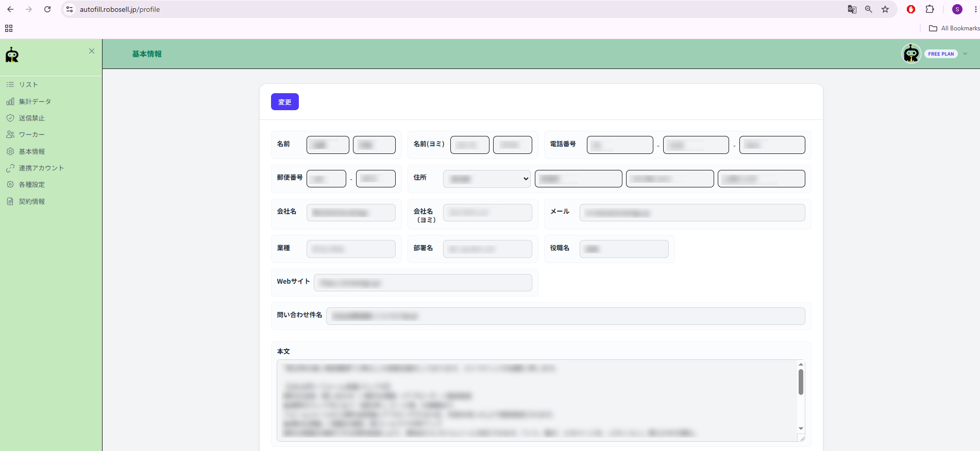
Task: Click the 会社名 input field
Action: pos(351,213)
